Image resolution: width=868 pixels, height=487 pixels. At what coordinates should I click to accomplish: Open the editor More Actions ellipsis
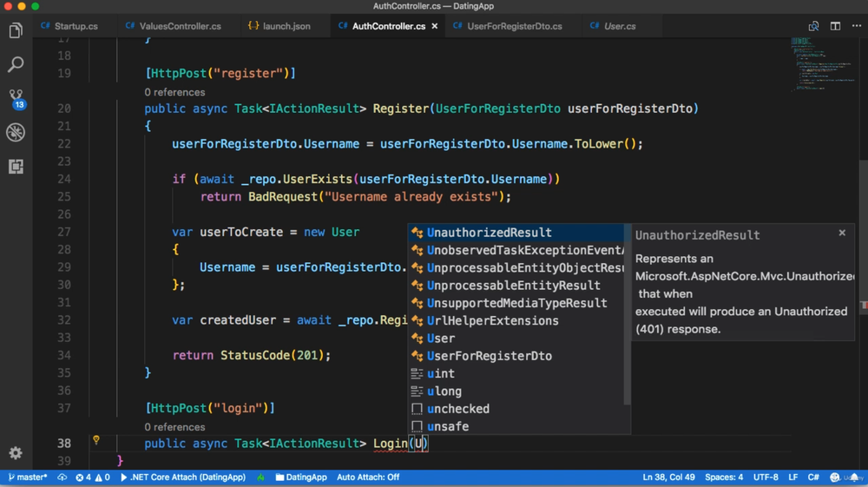(857, 26)
